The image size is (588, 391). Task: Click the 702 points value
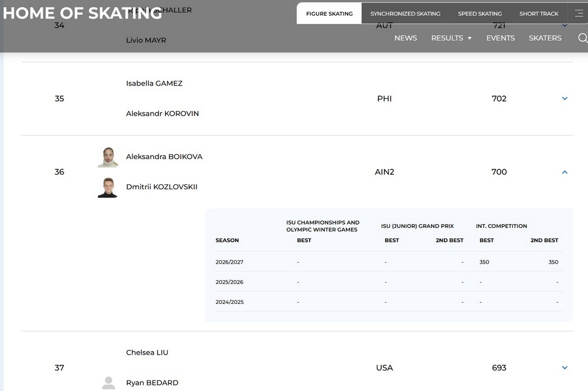click(x=499, y=99)
